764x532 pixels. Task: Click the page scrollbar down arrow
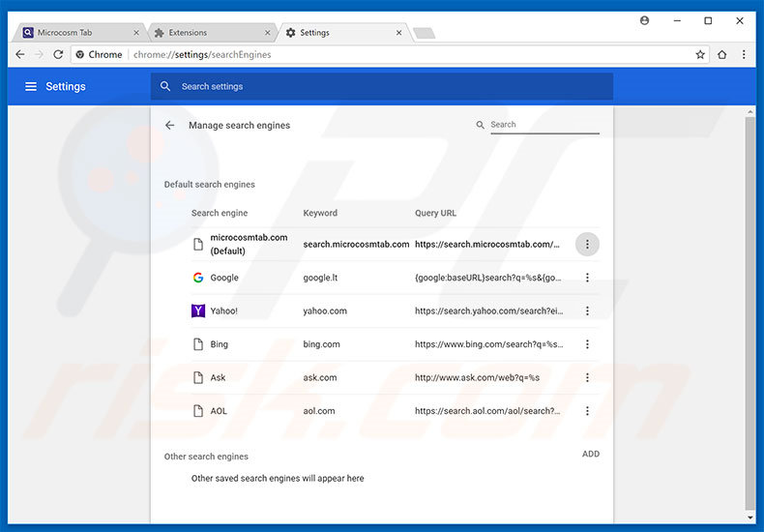750,517
